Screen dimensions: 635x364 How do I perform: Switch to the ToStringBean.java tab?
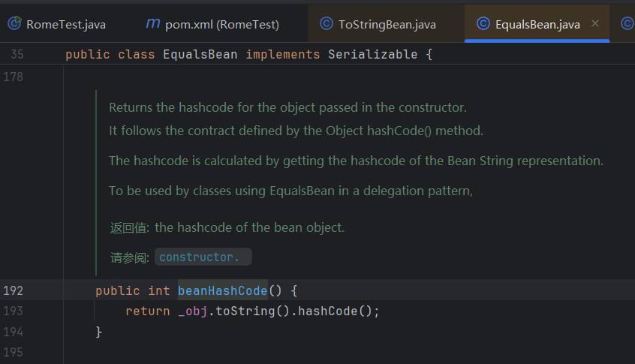pos(387,25)
